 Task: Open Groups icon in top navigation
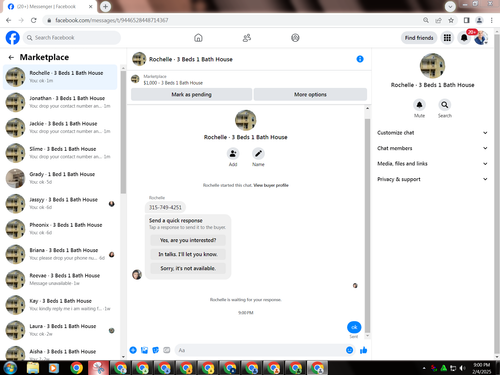[295, 38]
